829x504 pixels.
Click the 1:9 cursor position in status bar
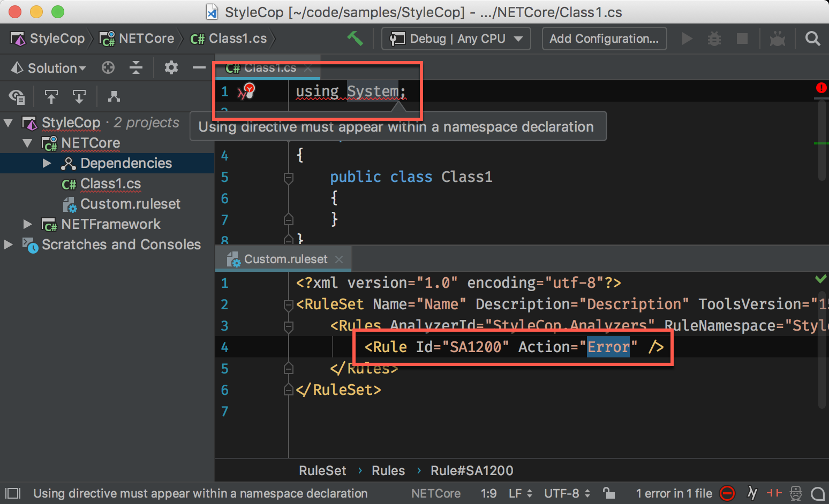(488, 493)
